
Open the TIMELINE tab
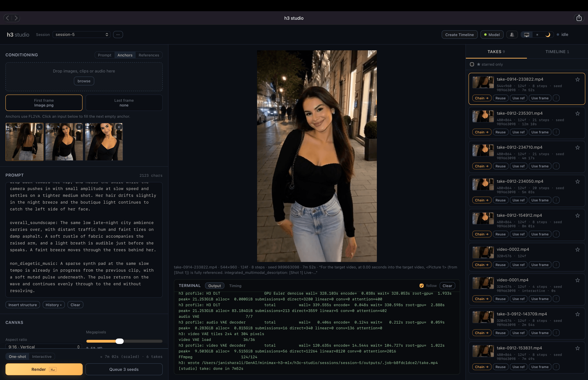point(557,52)
